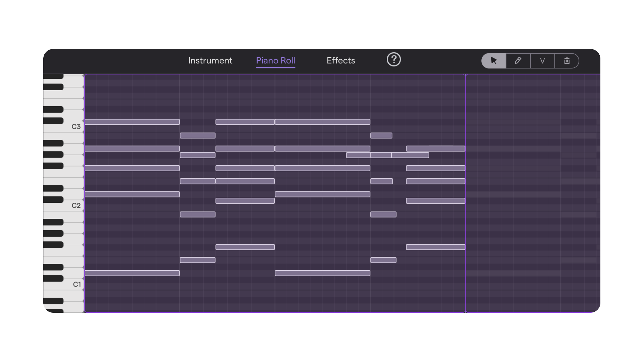Image resolution: width=644 pixels, height=362 pixels.
Task: Click the C2 piano key label
Action: point(76,205)
